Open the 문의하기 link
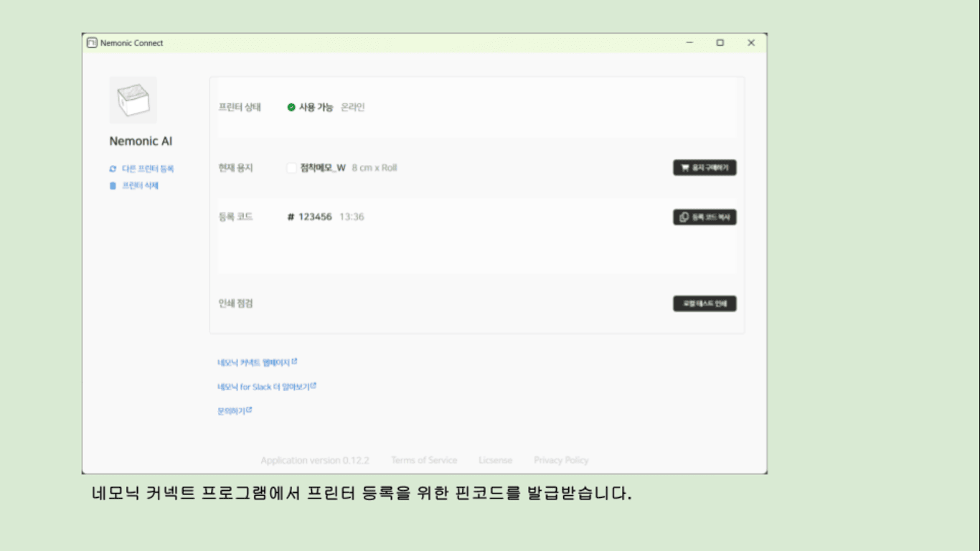The image size is (980, 551). (235, 411)
